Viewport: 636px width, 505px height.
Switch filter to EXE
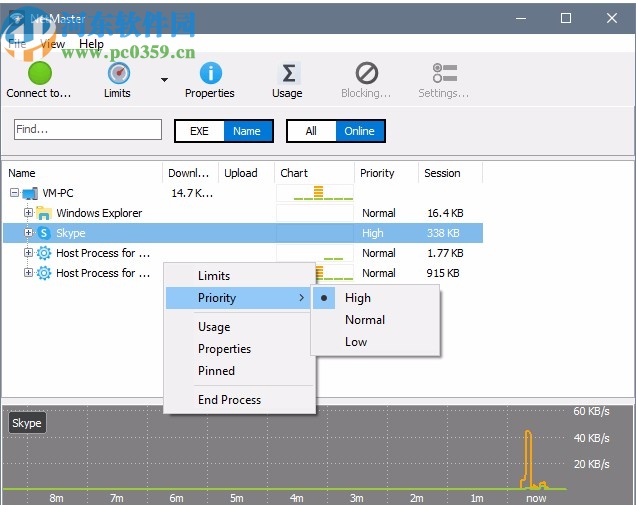click(x=199, y=131)
